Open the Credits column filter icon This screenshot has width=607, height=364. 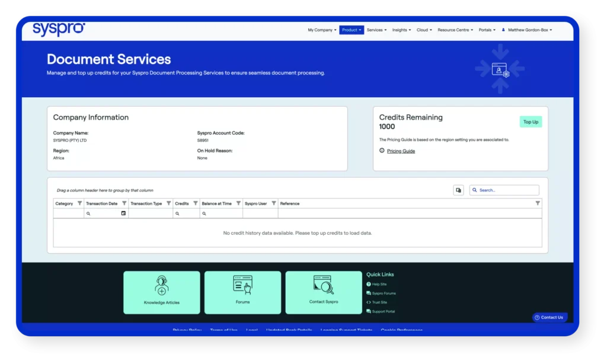coord(196,203)
